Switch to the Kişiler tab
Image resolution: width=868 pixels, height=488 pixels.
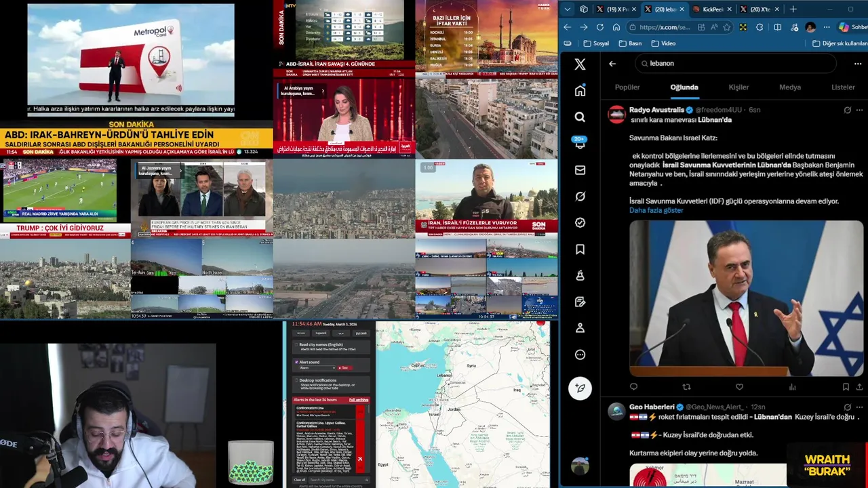tap(738, 87)
